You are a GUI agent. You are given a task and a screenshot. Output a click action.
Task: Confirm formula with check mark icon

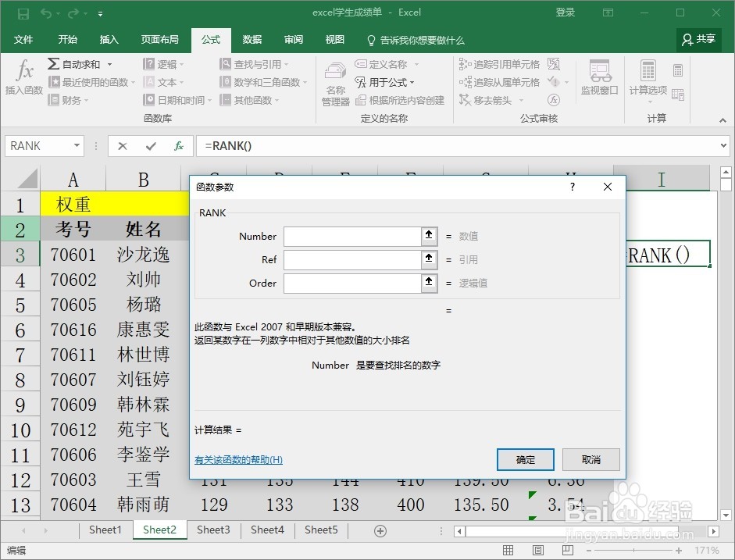coord(151,146)
